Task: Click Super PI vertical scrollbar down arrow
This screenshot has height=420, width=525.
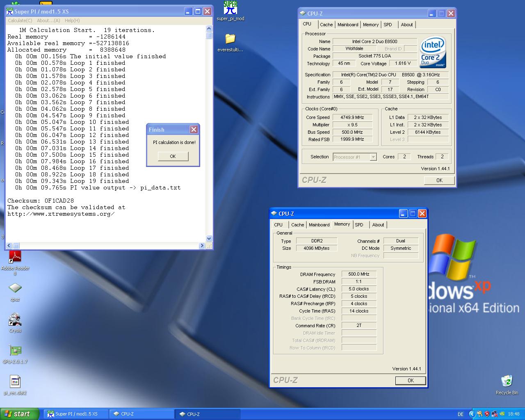Action: click(209, 238)
